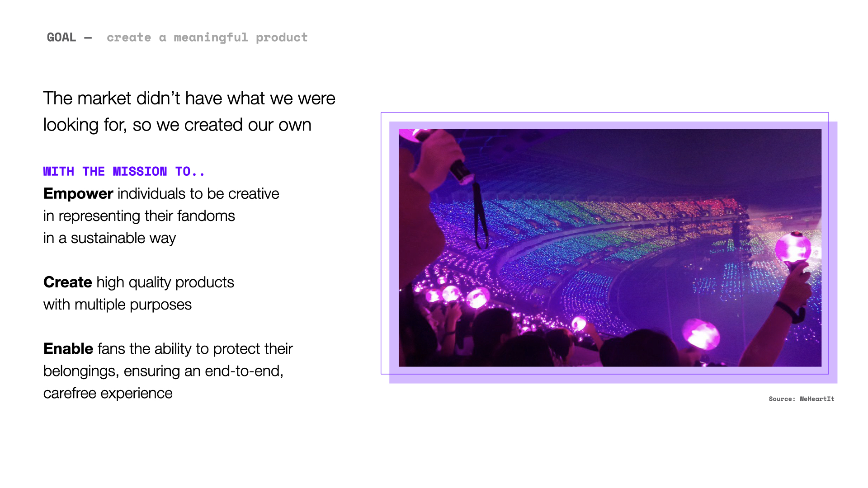Select the bold word 'Enable'
868x488 pixels.
(x=68, y=349)
